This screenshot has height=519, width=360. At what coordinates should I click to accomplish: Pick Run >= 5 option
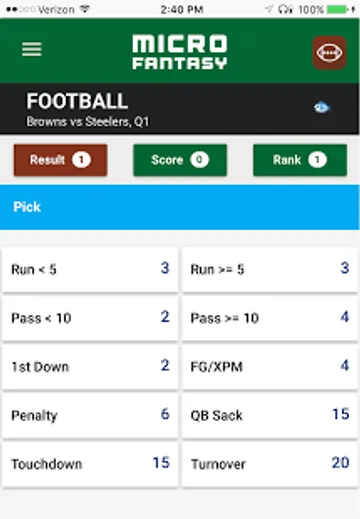270,269
